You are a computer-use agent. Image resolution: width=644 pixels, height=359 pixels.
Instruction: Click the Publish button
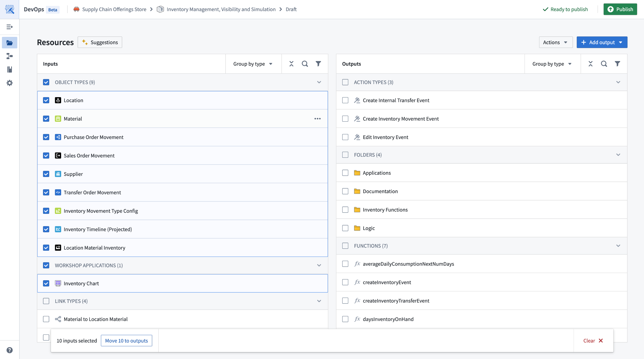[621, 9]
